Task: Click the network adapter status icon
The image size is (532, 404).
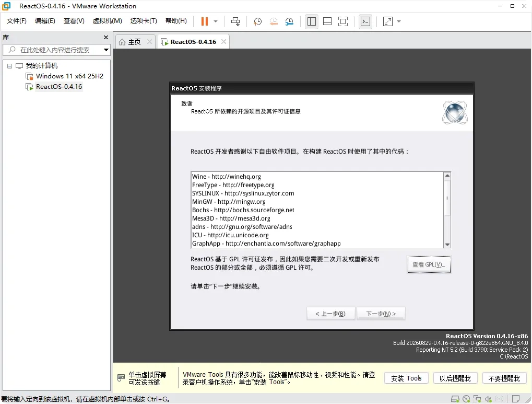Action: [477, 399]
